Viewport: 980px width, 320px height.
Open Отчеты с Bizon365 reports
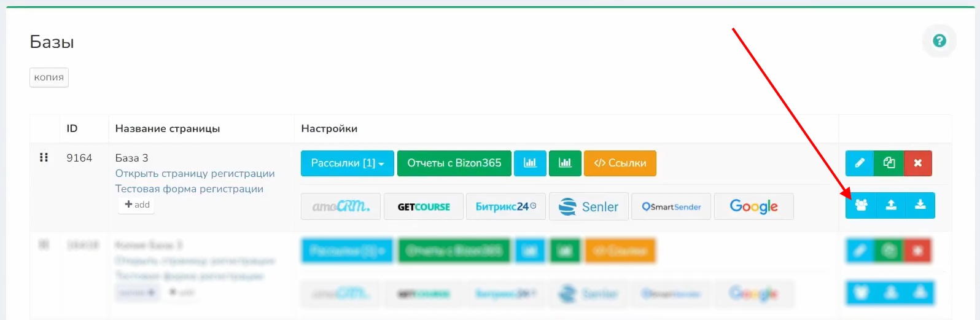pos(454,163)
